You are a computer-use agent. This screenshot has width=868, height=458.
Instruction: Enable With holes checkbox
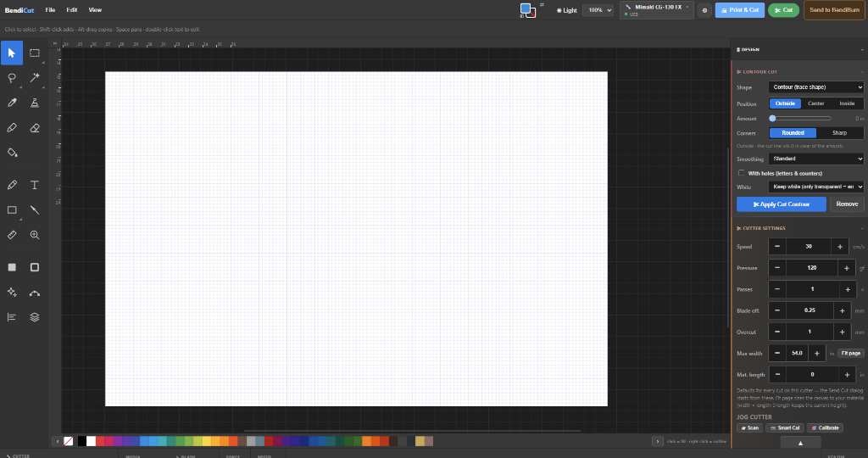pyautogui.click(x=741, y=173)
